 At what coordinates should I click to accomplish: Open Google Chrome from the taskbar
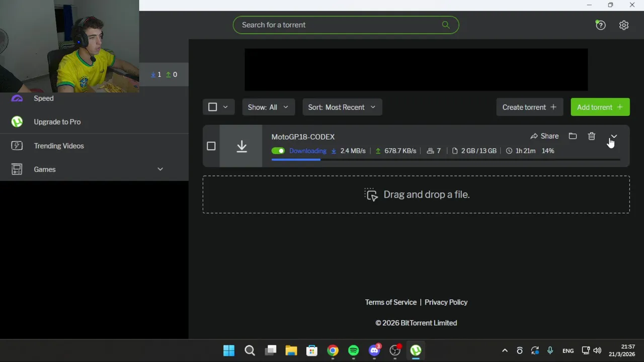(333, 350)
